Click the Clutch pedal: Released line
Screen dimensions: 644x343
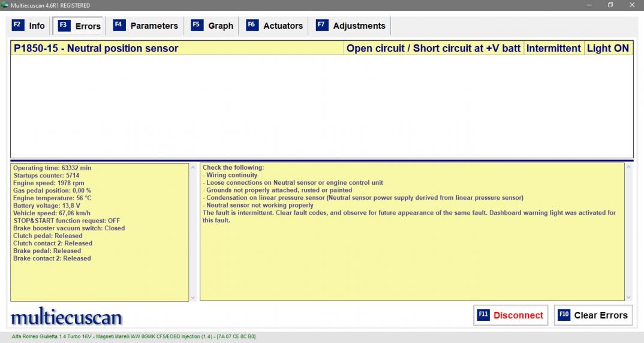47,236
